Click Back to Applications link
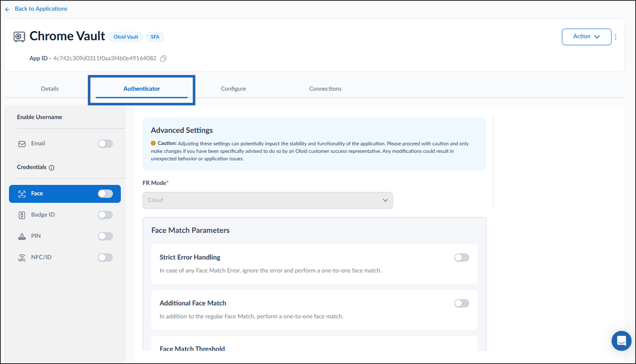The width and height of the screenshot is (636, 364). pyautogui.click(x=41, y=9)
